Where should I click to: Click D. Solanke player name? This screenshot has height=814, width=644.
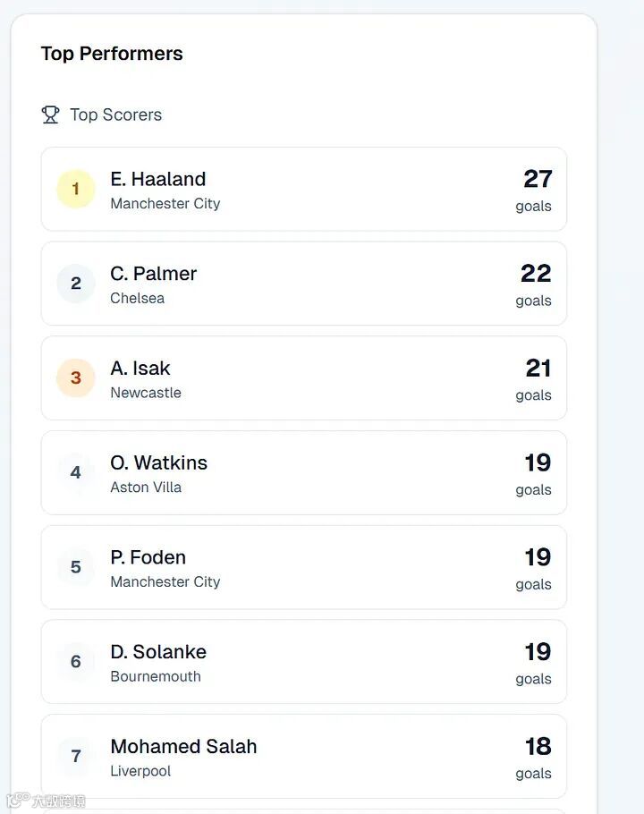pyautogui.click(x=158, y=651)
